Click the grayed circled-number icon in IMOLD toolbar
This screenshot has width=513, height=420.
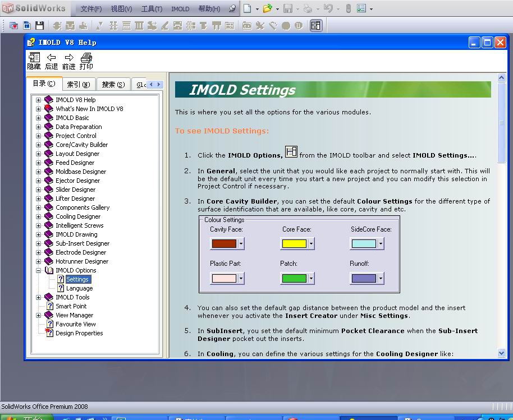(299, 25)
